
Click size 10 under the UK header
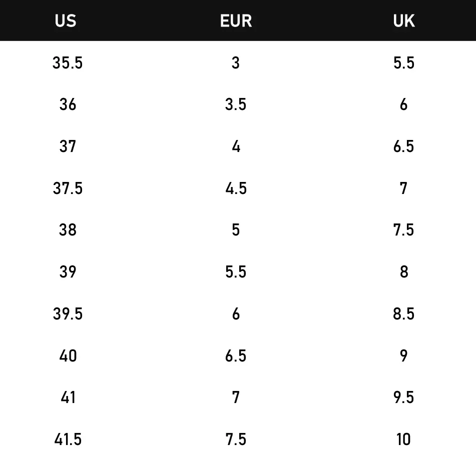tap(403, 439)
